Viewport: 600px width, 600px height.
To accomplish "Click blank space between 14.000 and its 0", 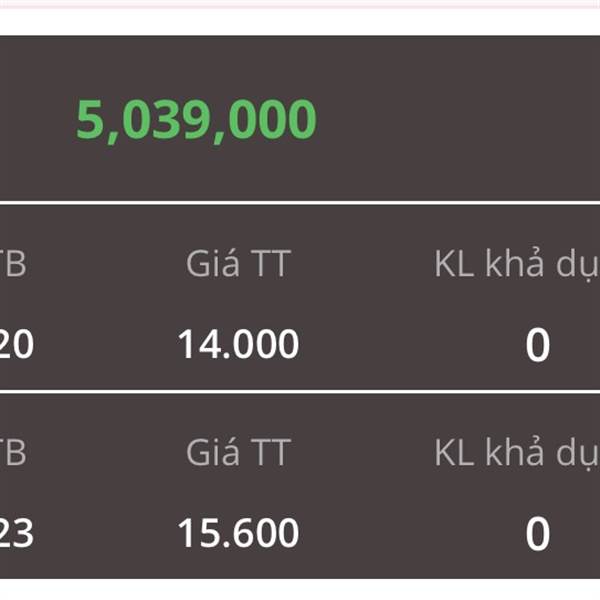I will pos(411,344).
